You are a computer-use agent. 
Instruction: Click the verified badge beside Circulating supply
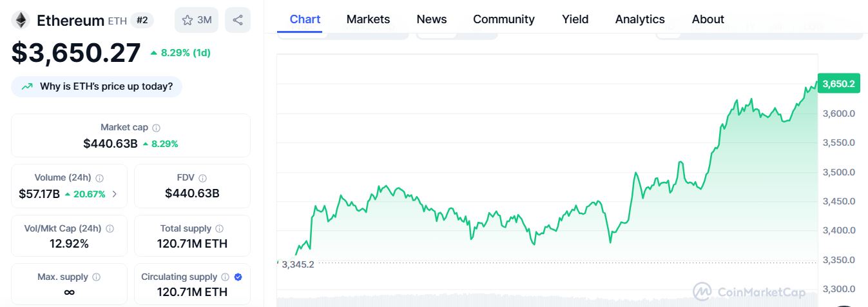click(238, 277)
